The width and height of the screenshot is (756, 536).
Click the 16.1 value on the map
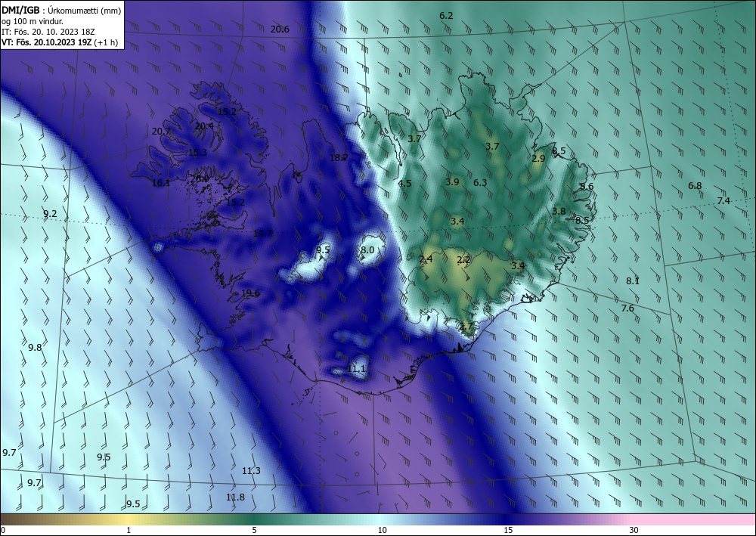(x=161, y=182)
